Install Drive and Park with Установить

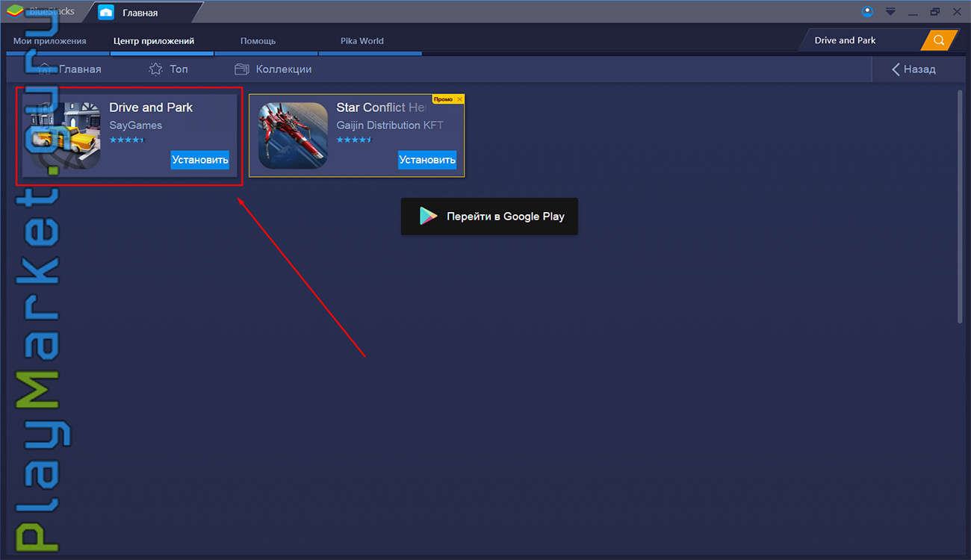pyautogui.click(x=199, y=160)
